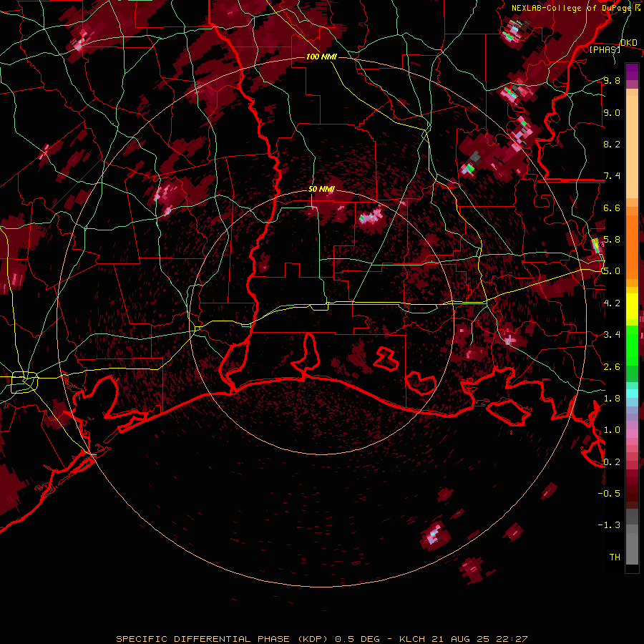Click the 'DKD' product label
Screen dimensions: 644x644
pyautogui.click(x=628, y=43)
